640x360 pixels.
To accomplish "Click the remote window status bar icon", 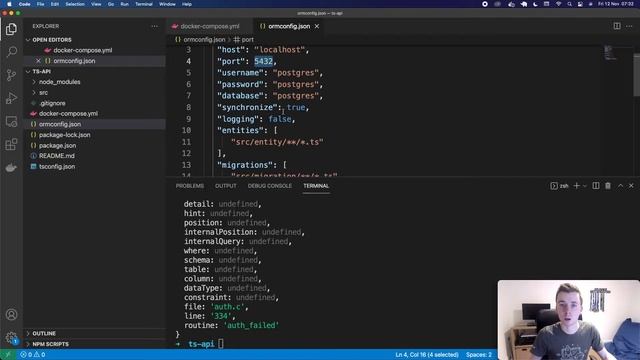I will click(7, 355).
